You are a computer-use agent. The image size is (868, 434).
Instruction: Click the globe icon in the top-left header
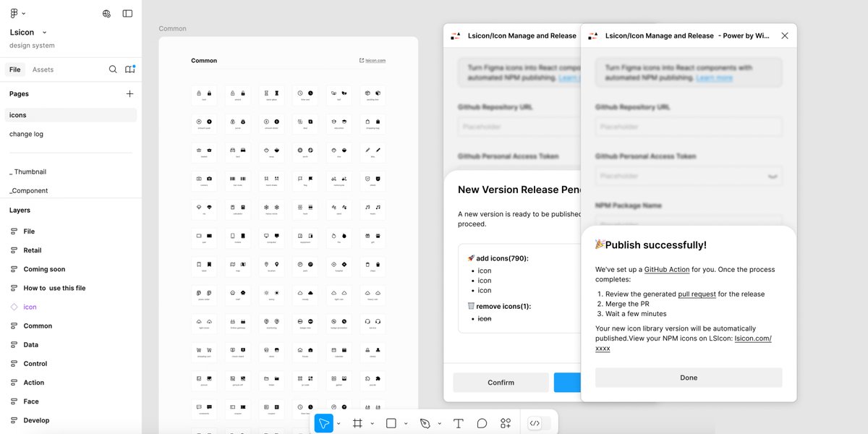click(x=106, y=13)
